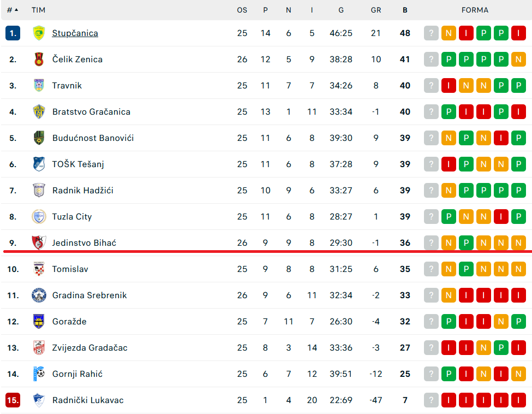Open the Radnički Lukavac team name
The height and width of the screenshot is (414, 532).
[88, 400]
